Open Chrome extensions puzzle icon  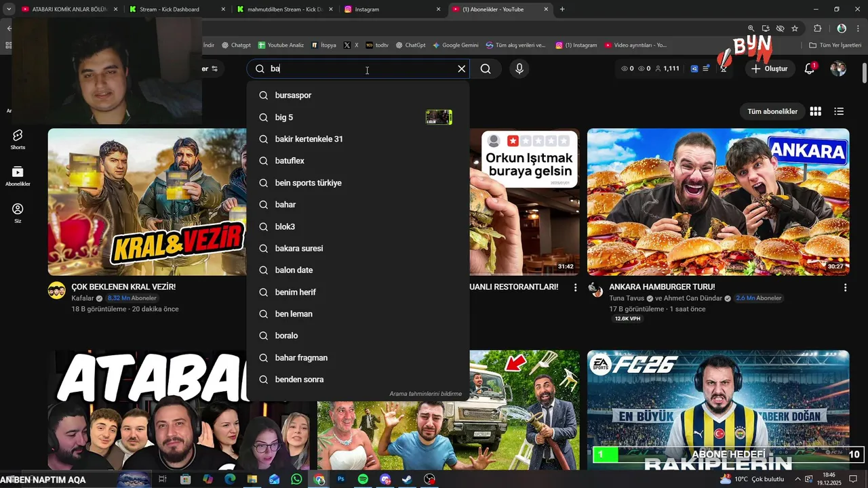817,28
